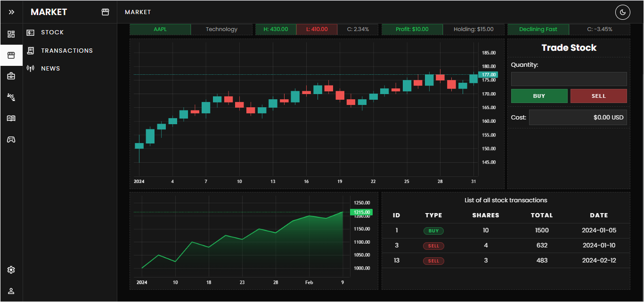Image resolution: width=644 pixels, height=302 pixels.
Task: Open the game controller section
Action: [11, 139]
